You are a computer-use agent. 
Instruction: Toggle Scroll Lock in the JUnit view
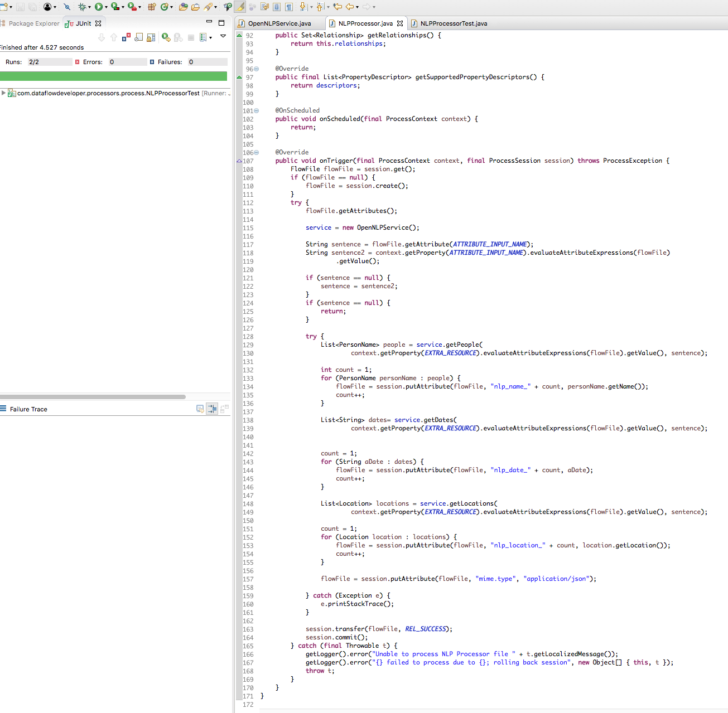(151, 37)
